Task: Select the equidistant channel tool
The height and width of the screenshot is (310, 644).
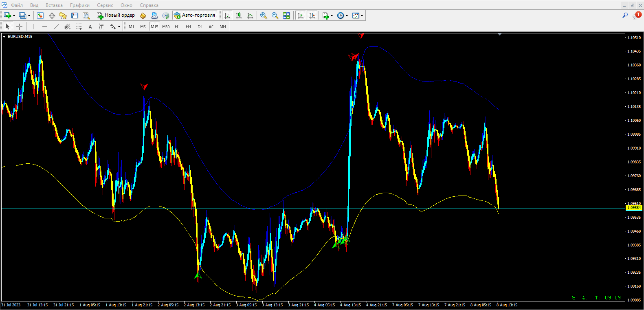Action: (67, 26)
